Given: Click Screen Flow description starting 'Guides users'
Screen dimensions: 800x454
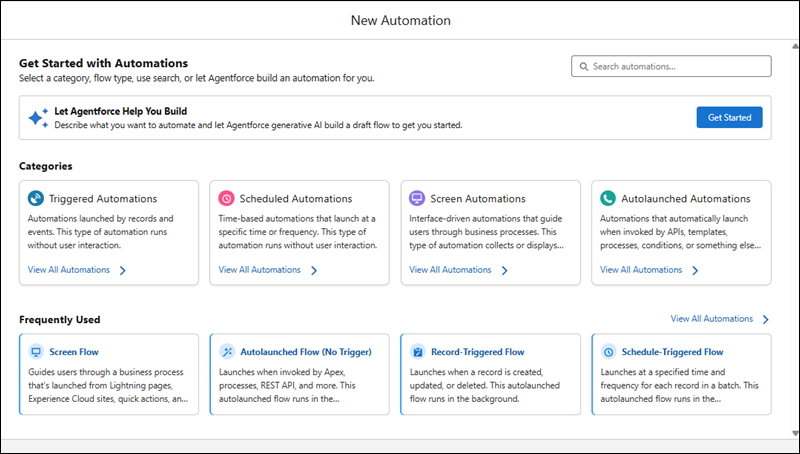Looking at the screenshot, I should [108, 385].
